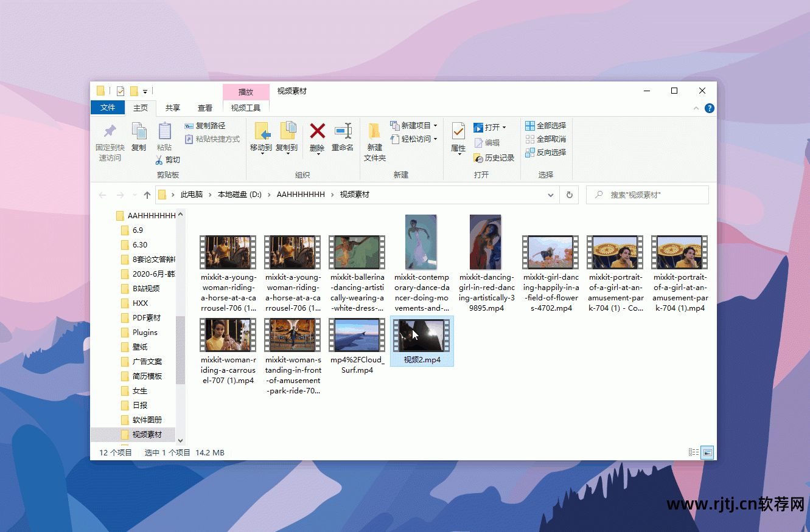Viewport: 810px width, 532px height.
Task: Click Pin to Quick access (固定到快速访问) icon
Action: pos(110,131)
